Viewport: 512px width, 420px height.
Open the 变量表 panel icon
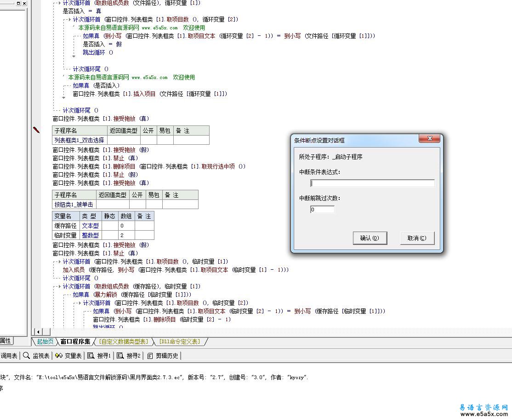tap(59, 356)
